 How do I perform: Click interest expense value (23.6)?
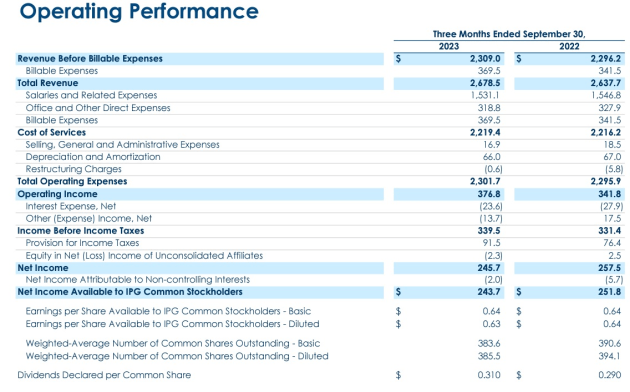pyautogui.click(x=491, y=206)
